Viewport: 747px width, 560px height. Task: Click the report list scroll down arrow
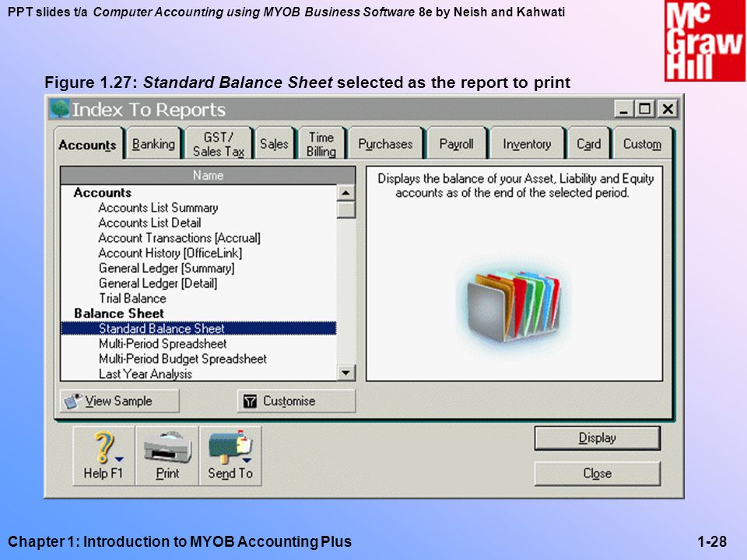pyautogui.click(x=345, y=373)
